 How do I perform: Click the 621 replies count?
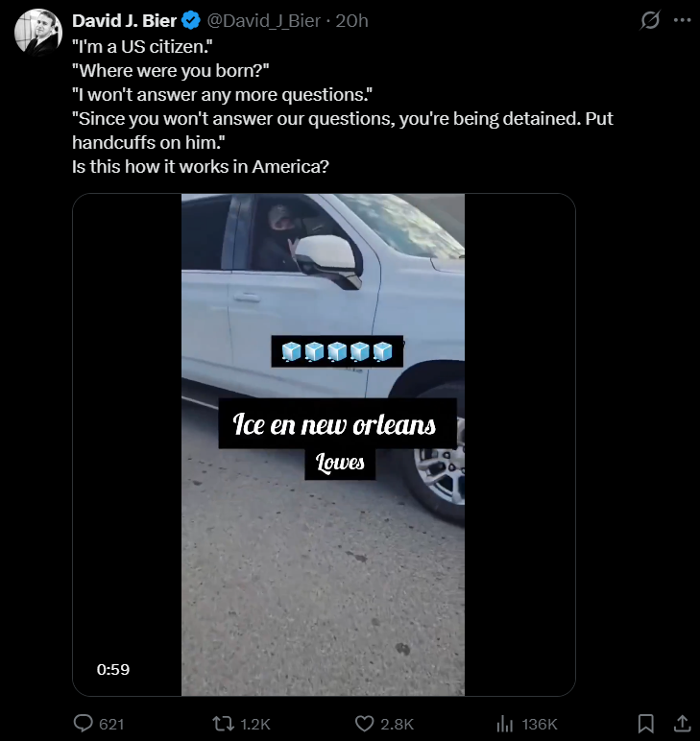pos(111,724)
